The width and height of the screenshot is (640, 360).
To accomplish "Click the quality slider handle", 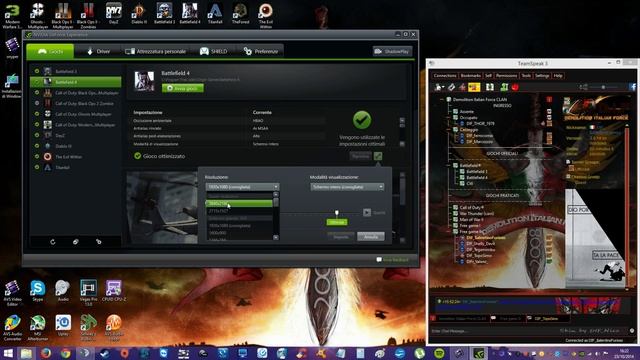I will (x=337, y=213).
